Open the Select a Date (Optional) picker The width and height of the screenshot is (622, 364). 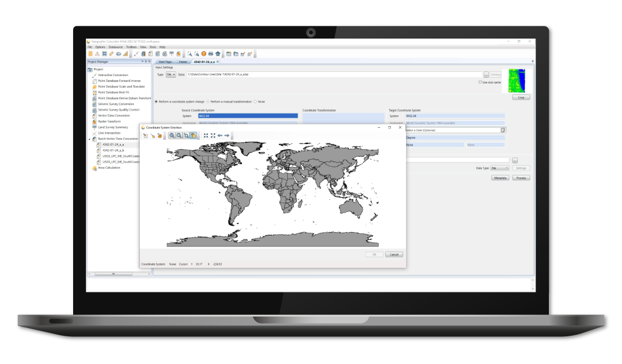coord(502,130)
